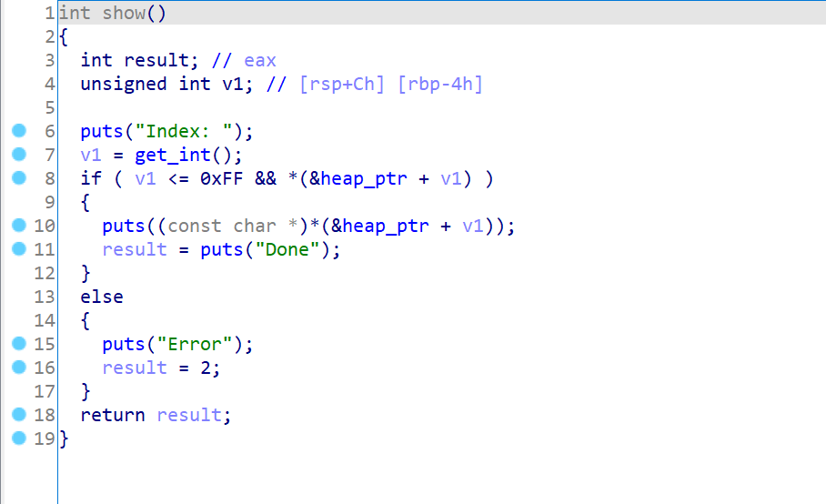Click heap_ptr in the if condition
Image resolution: width=826 pixels, height=504 pixels.
click(x=364, y=179)
